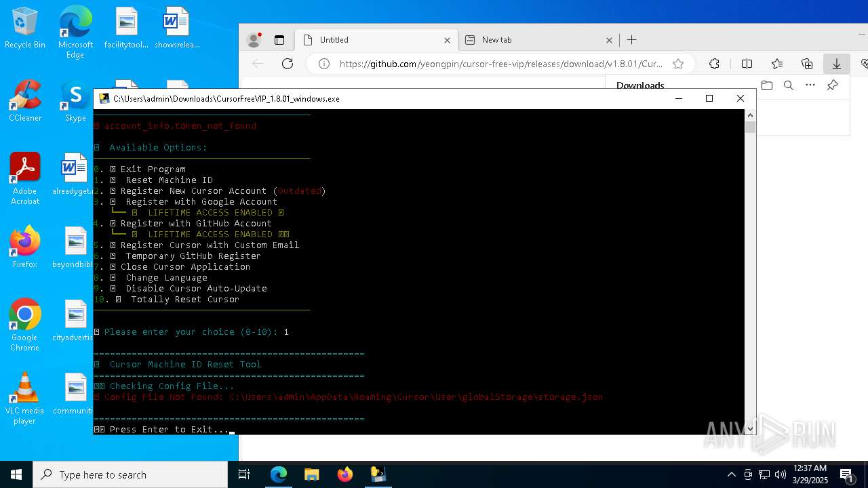Click the Edge profile avatar icon

[x=254, y=40]
